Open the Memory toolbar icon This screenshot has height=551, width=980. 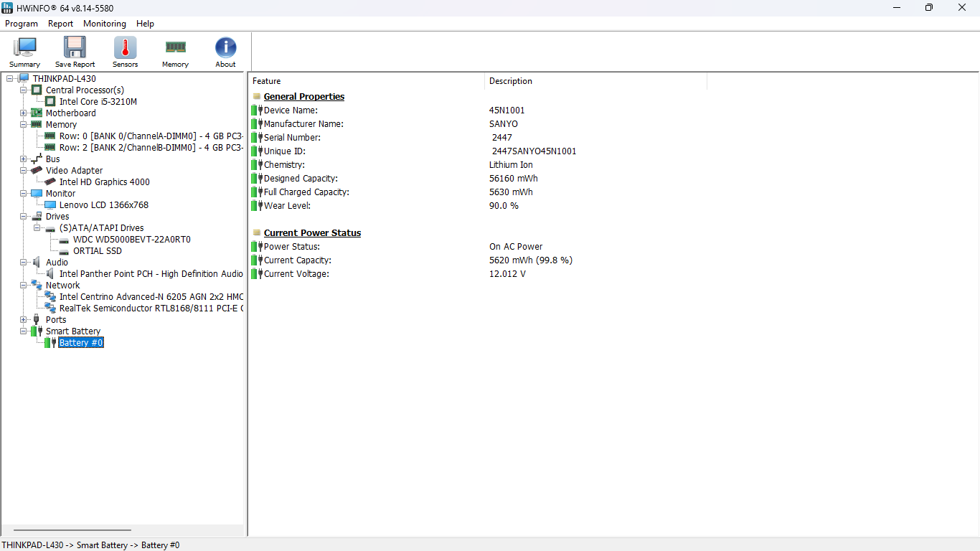175,47
